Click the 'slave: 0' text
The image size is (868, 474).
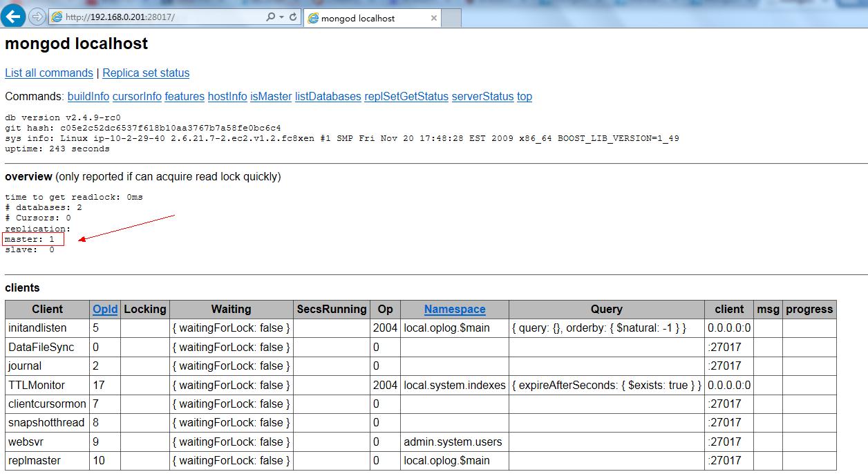(x=30, y=249)
